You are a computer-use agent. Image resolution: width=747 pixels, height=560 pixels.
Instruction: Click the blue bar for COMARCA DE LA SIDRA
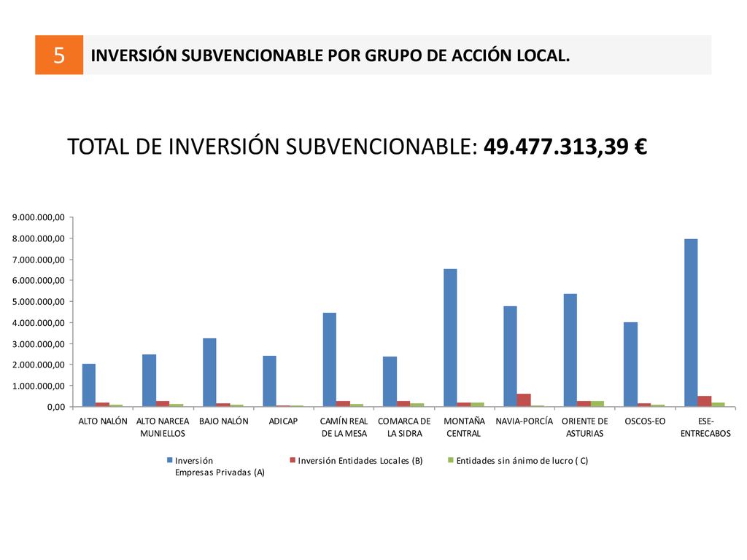point(390,381)
